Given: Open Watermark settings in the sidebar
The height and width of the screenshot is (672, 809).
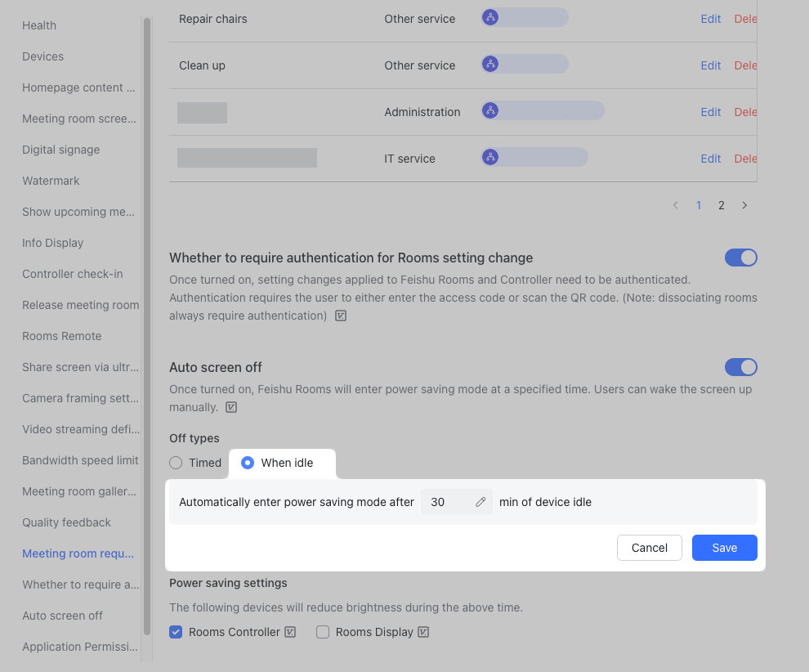Looking at the screenshot, I should (x=51, y=181).
